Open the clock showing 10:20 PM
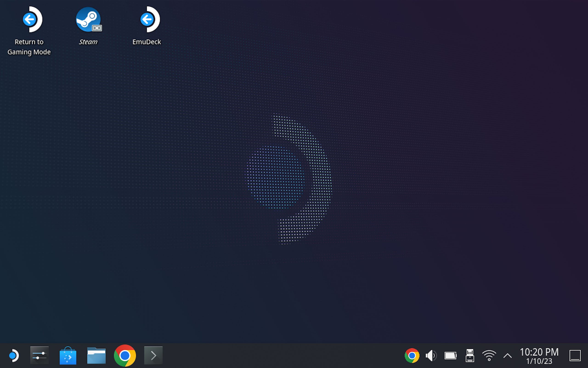Image resolution: width=588 pixels, height=368 pixels. (539, 356)
